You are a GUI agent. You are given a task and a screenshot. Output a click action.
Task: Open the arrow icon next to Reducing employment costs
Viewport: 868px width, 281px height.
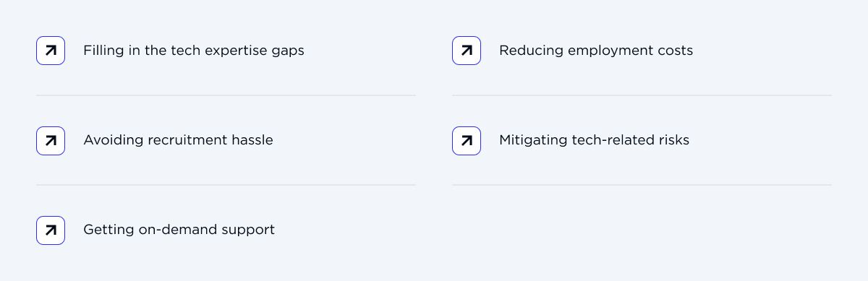pos(467,51)
